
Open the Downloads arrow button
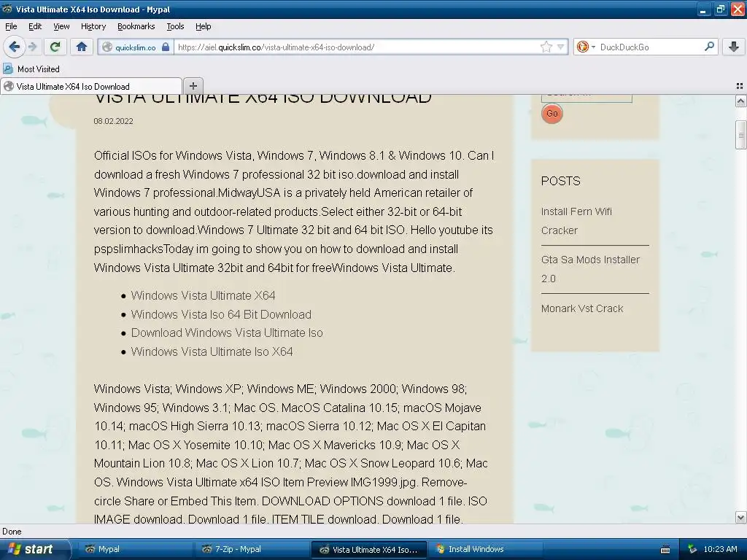(x=734, y=47)
